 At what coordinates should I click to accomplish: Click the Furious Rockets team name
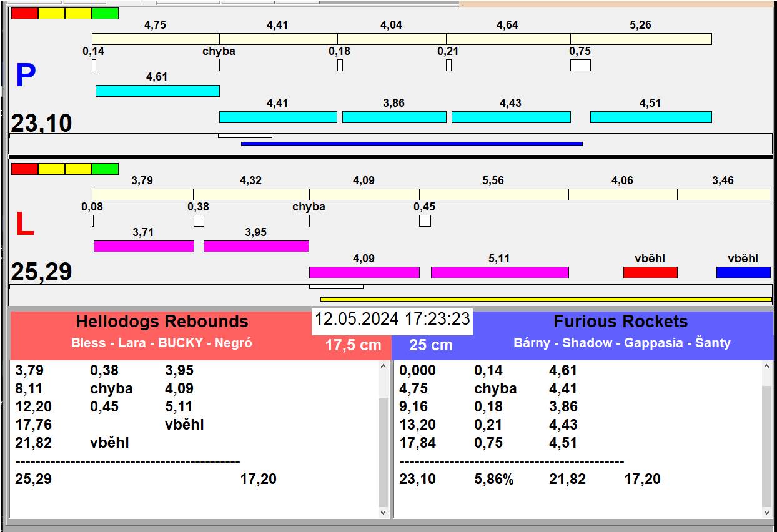(620, 322)
